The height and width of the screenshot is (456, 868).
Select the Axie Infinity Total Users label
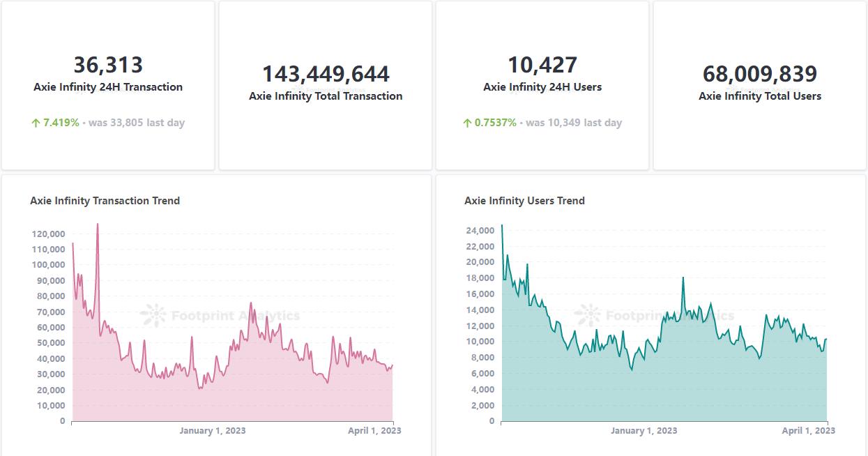click(760, 96)
